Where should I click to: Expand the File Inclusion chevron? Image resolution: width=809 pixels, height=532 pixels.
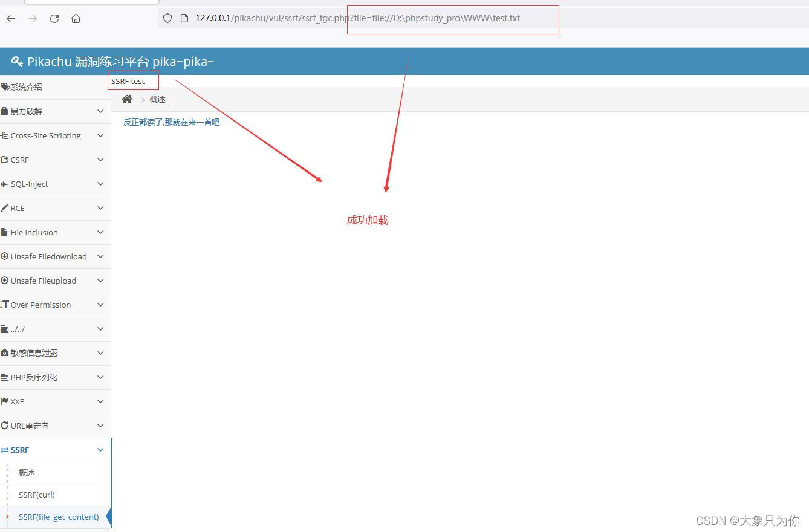point(100,232)
